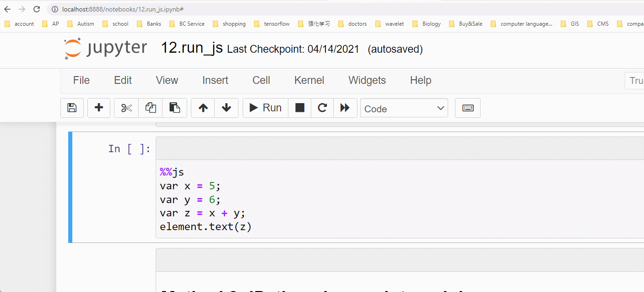
Task: Save and checkpoint with floppy disk icon
Action: coord(72,108)
